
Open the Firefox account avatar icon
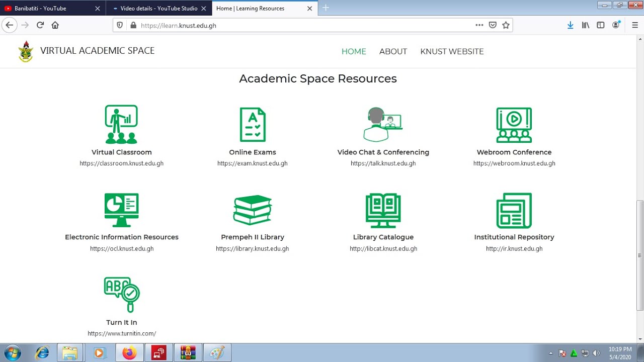(x=616, y=25)
